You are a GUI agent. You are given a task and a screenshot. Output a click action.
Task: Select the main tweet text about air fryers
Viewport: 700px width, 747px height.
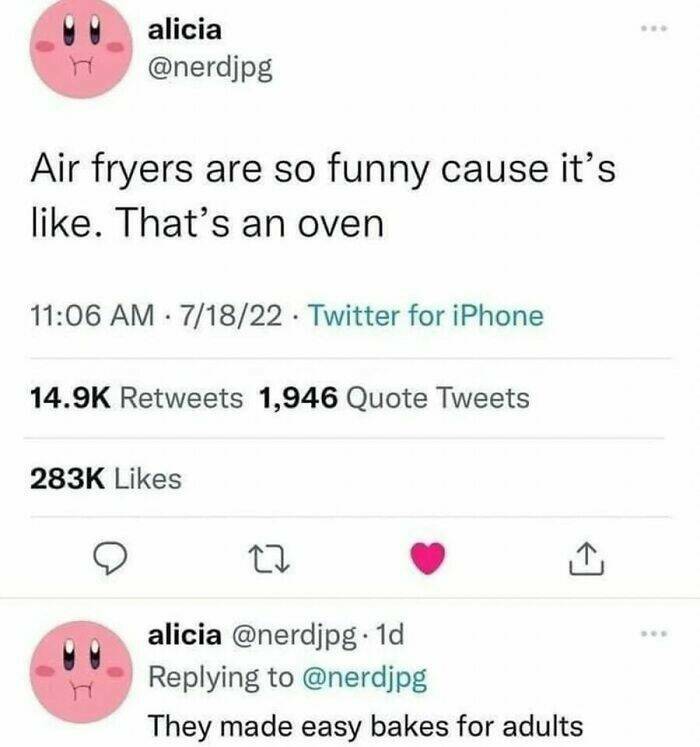point(323,196)
